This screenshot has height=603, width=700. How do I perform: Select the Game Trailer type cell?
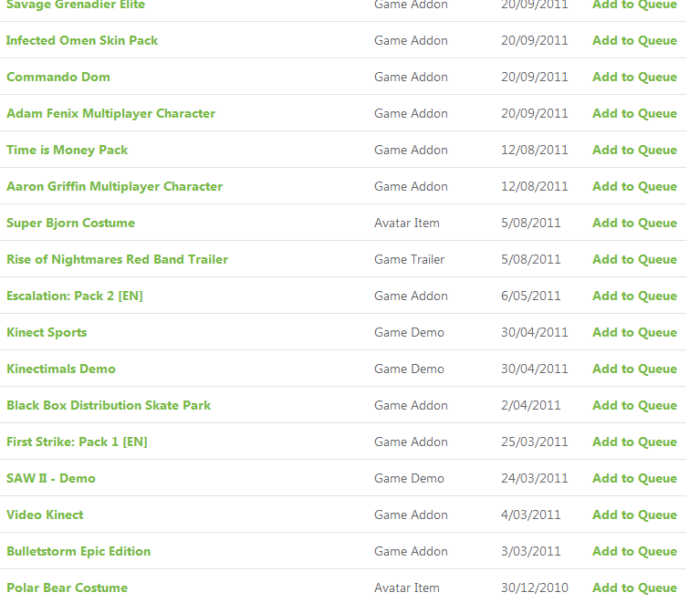pos(409,260)
